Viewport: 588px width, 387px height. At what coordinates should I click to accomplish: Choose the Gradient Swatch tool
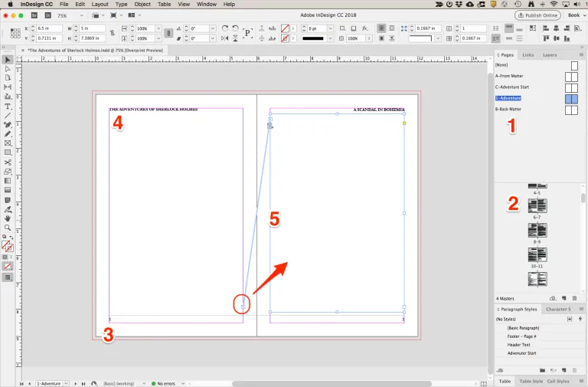(x=8, y=181)
